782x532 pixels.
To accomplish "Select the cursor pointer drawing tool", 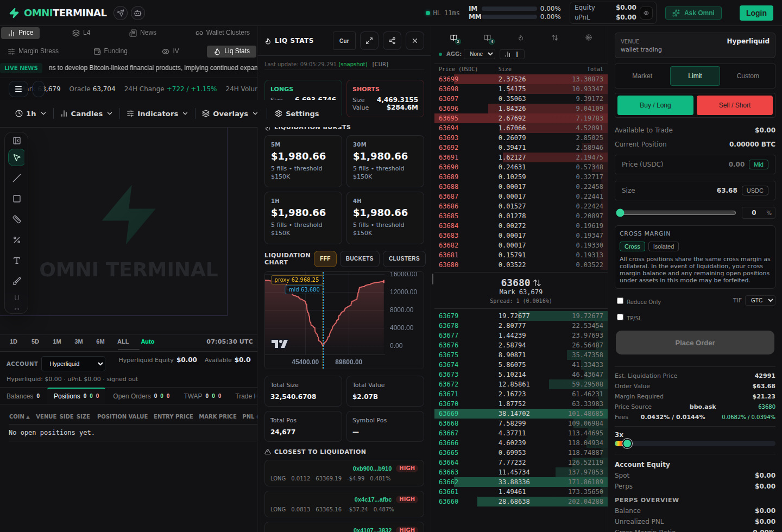I will pos(17,157).
